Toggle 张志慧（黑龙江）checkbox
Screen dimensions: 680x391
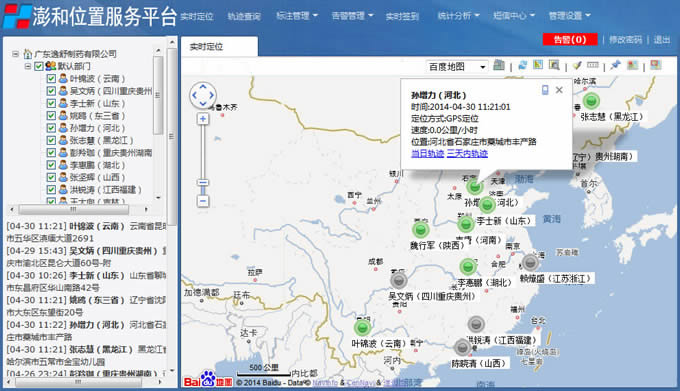[x=51, y=140]
